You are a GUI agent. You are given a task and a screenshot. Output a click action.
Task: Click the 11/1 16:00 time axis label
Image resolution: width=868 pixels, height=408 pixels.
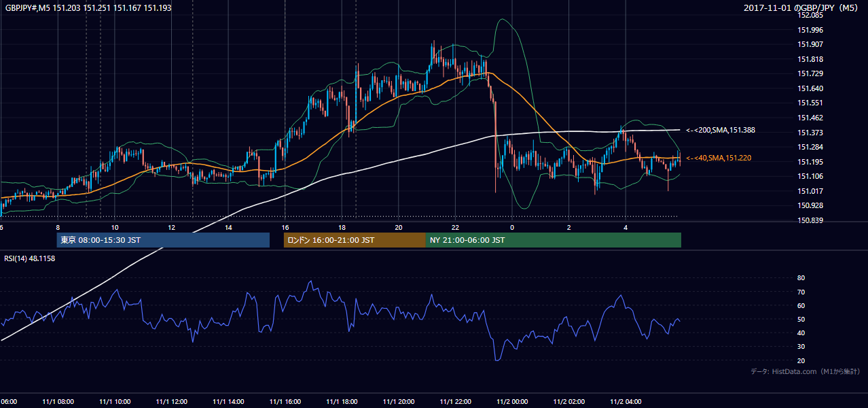285,401
